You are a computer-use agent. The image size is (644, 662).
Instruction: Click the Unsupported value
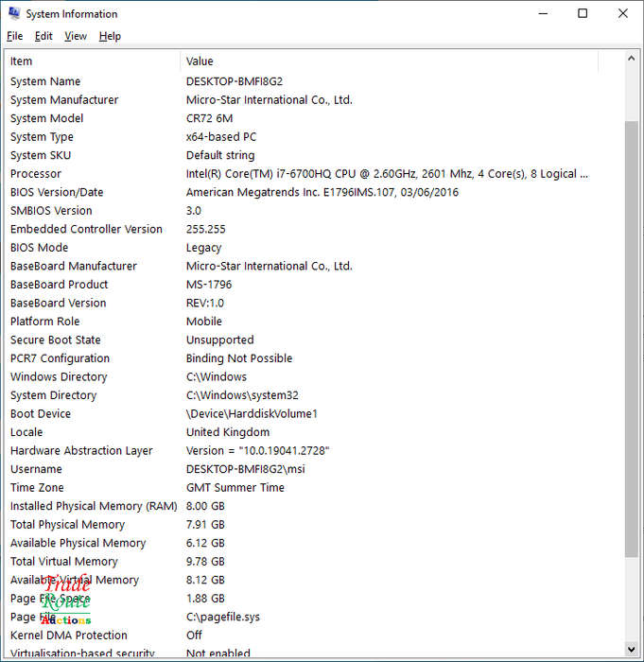[x=220, y=340]
